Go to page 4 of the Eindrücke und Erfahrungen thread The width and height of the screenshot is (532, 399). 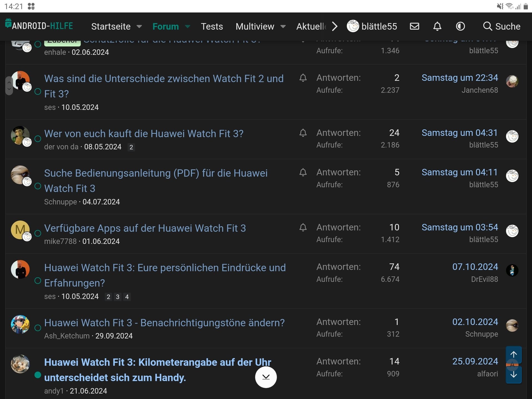pos(127,297)
